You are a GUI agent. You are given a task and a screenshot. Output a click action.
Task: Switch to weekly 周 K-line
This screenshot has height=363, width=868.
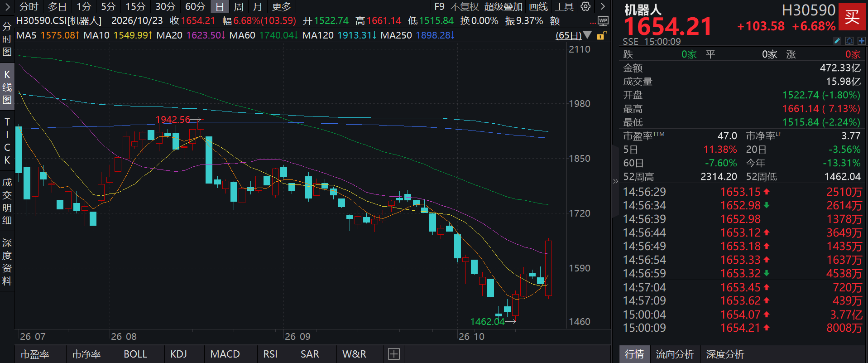(239, 7)
